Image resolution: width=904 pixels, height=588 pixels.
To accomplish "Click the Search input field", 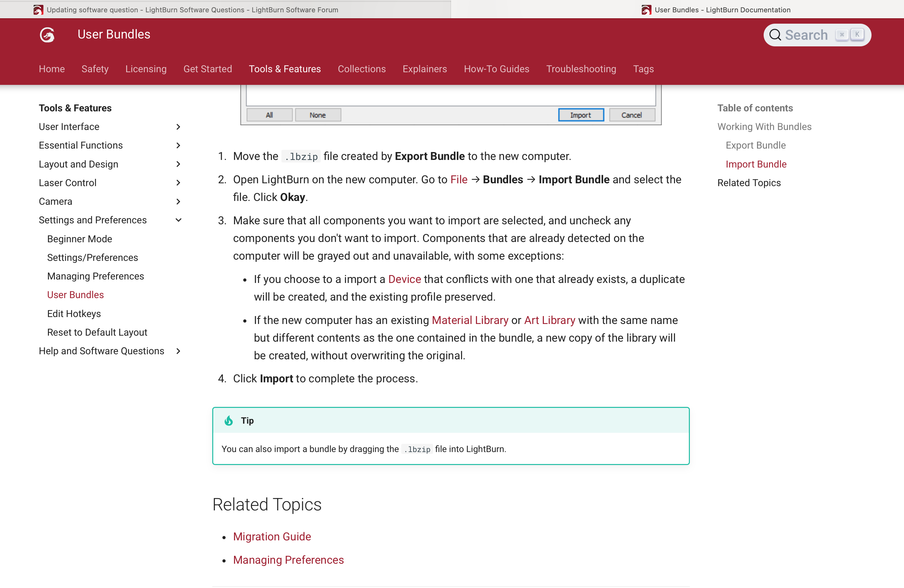I will [806, 35].
